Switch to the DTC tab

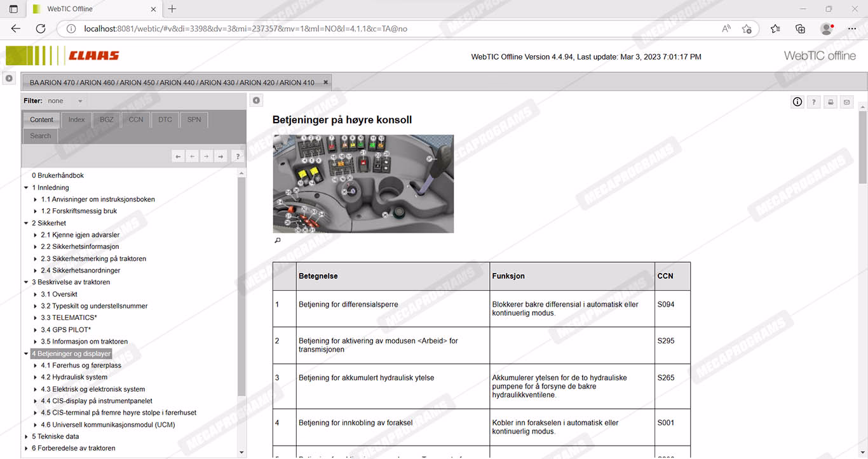[x=165, y=119]
